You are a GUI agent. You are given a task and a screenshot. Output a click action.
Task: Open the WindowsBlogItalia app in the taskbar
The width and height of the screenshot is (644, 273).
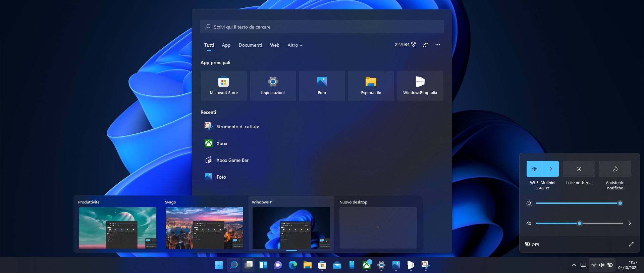tap(411, 265)
